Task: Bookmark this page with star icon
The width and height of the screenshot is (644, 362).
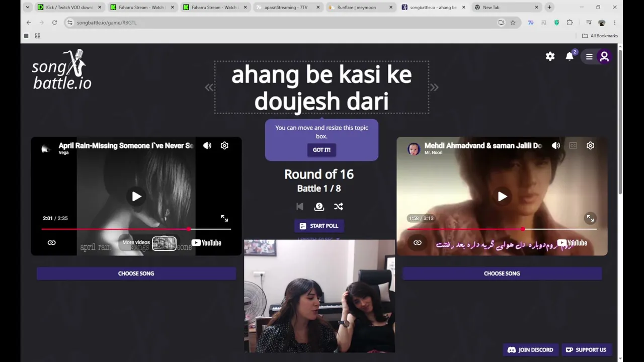Action: [513, 23]
